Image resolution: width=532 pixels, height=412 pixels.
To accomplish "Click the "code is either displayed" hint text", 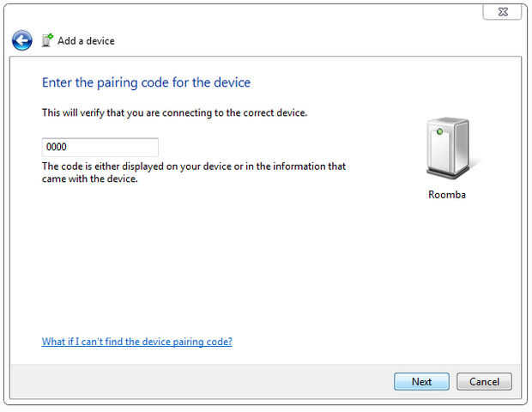I will point(193,166).
